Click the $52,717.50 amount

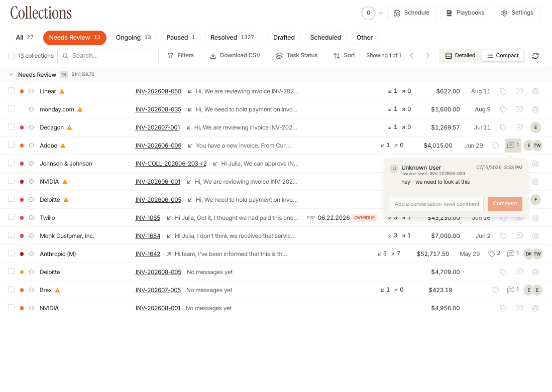432,253
